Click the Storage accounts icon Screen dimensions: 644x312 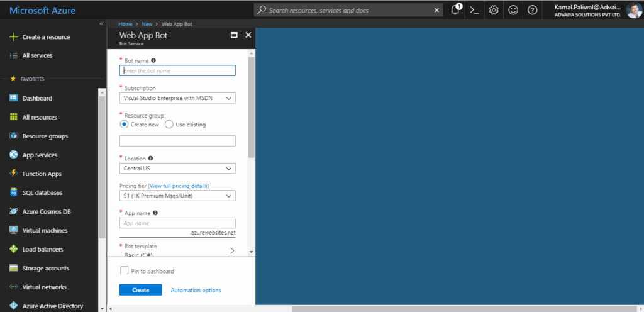[x=14, y=268]
